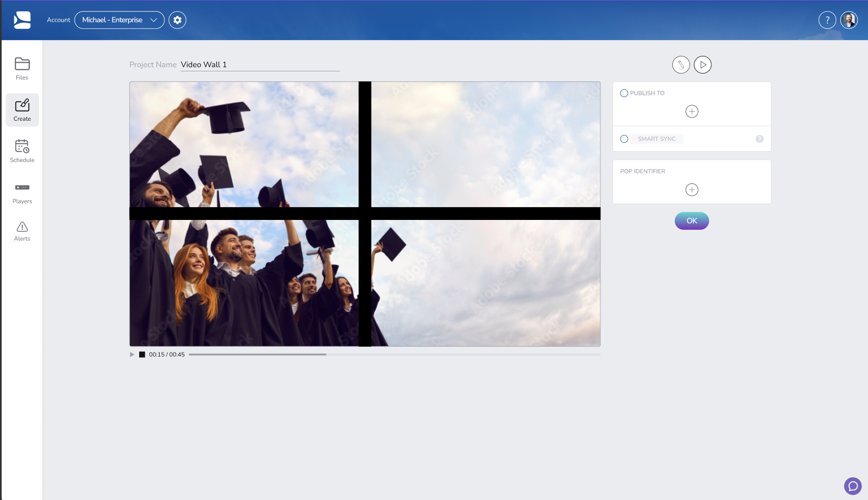Stop the video wall playback

click(x=142, y=355)
